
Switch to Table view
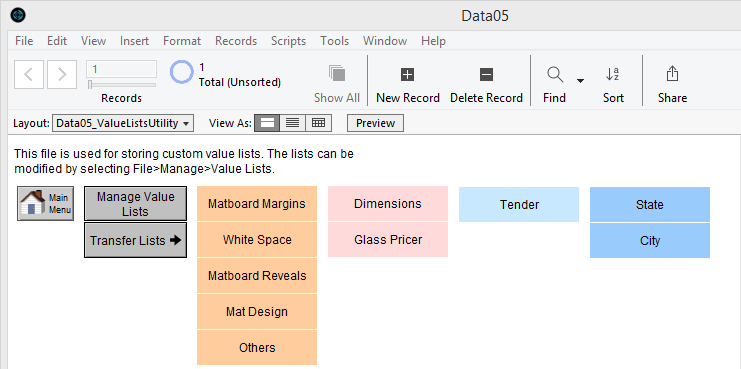click(319, 123)
